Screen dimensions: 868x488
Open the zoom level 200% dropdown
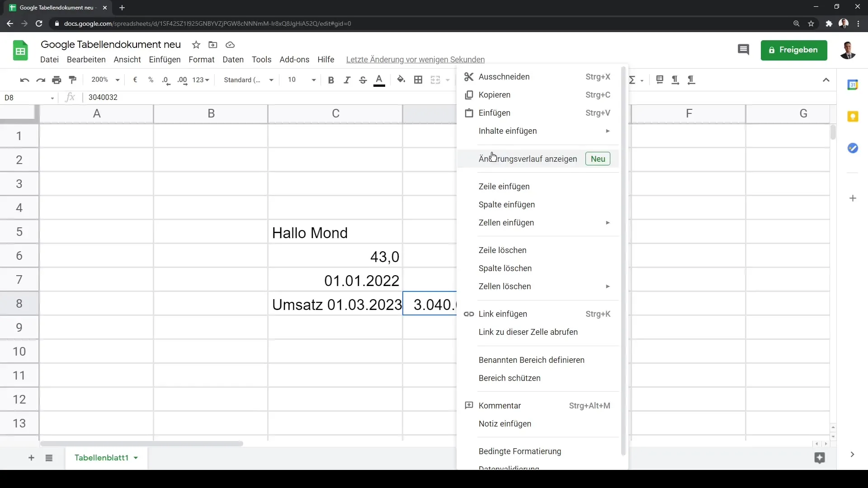pos(105,80)
